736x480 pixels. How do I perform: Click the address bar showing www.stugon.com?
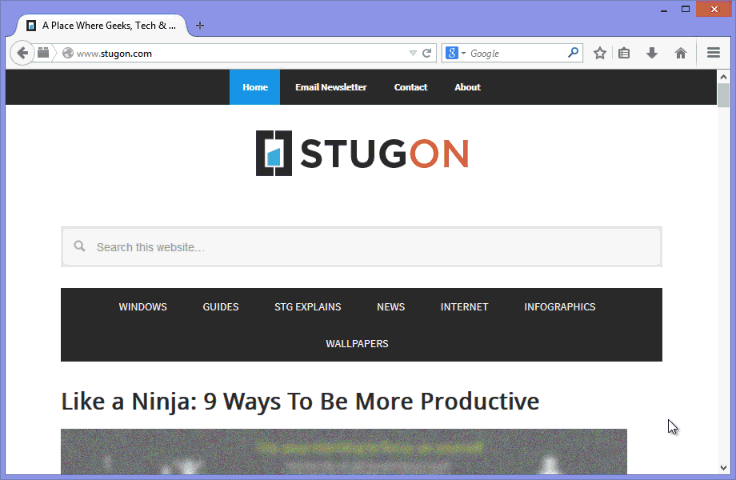point(235,53)
